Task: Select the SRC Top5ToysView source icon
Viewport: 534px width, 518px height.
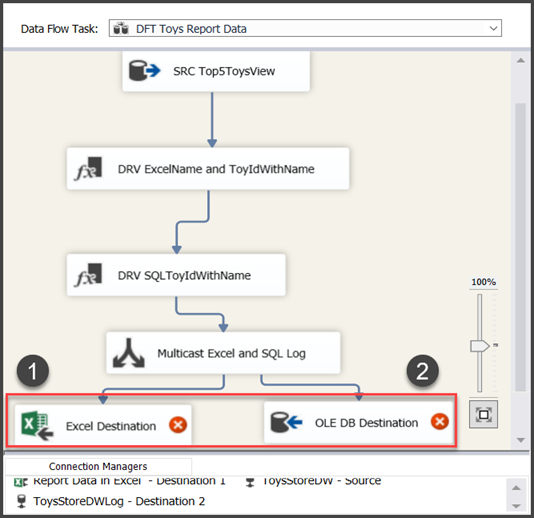Action: click(x=144, y=71)
